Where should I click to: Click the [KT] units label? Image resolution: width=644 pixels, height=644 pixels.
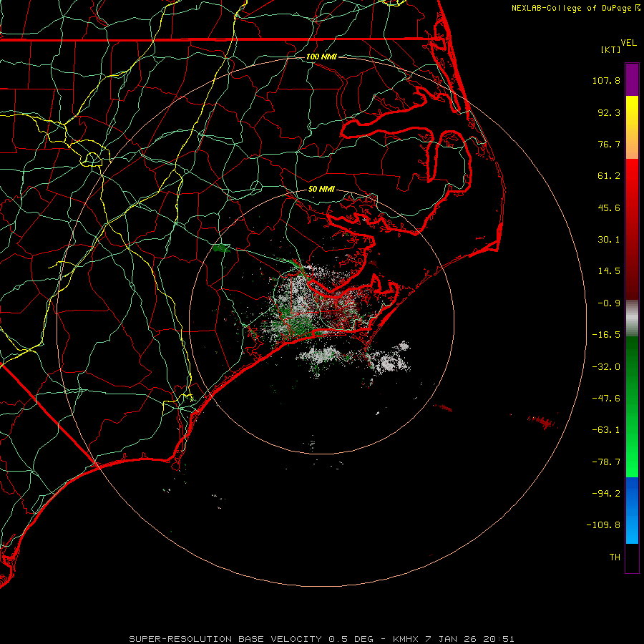610,49
